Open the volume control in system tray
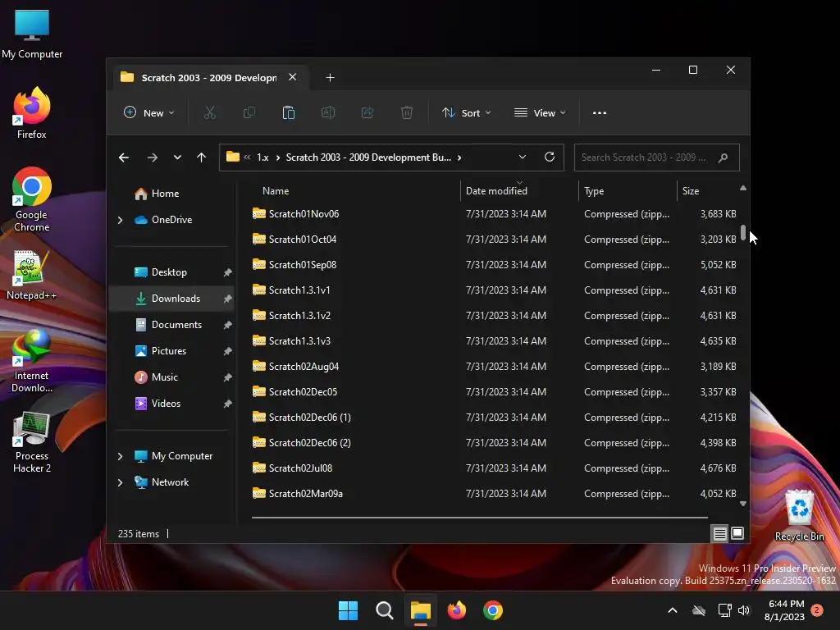The height and width of the screenshot is (630, 840). 743,610
